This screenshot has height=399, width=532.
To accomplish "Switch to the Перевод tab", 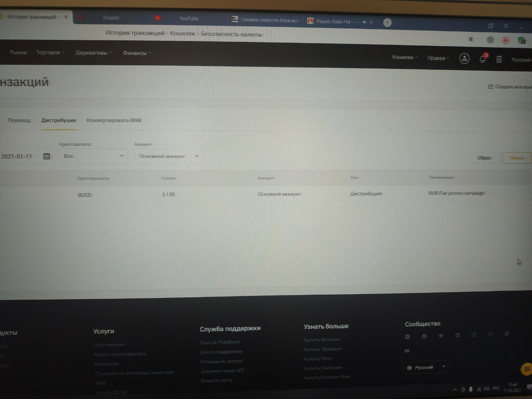I will (19, 121).
